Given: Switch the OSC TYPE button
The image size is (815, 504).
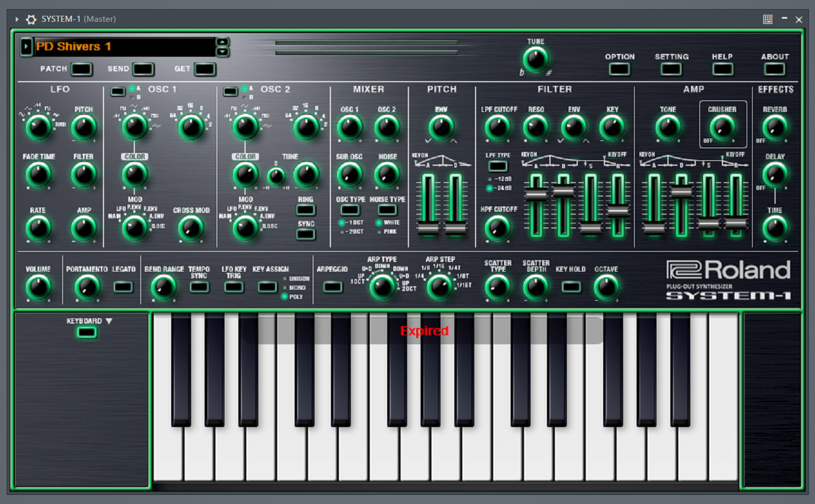Looking at the screenshot, I should (350, 210).
